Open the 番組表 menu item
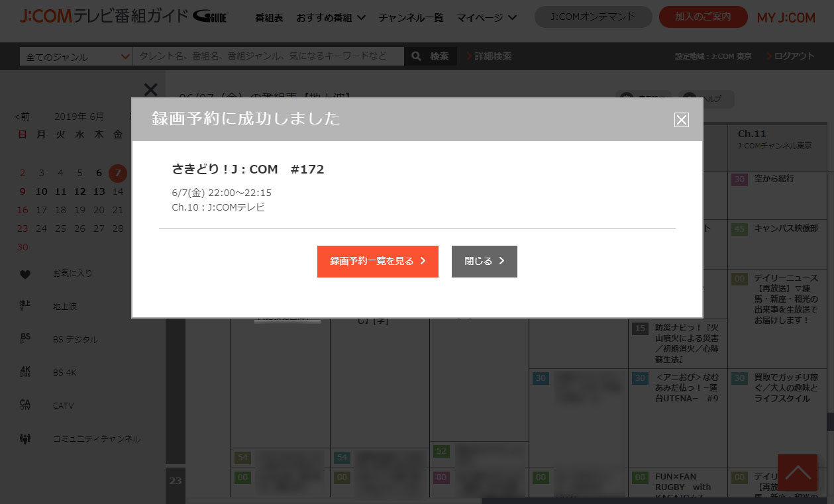The image size is (834, 504). [269, 18]
